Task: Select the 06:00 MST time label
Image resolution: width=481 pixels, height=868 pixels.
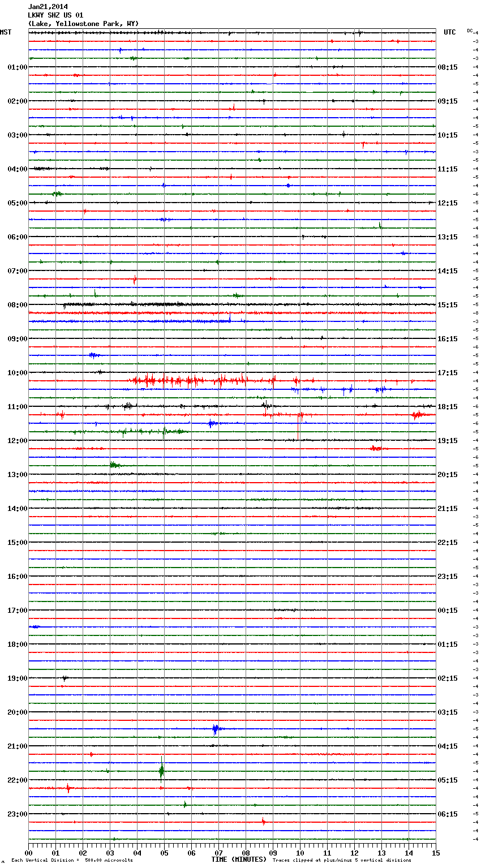Action: pyautogui.click(x=17, y=237)
